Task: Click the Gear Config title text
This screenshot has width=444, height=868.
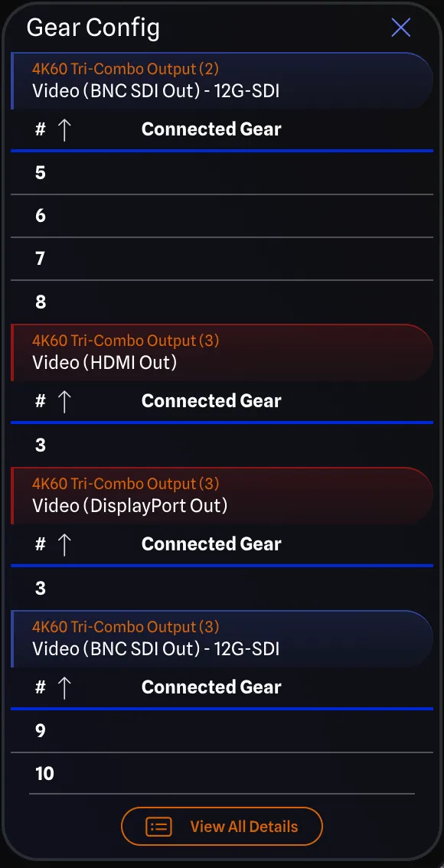Action: (93, 28)
